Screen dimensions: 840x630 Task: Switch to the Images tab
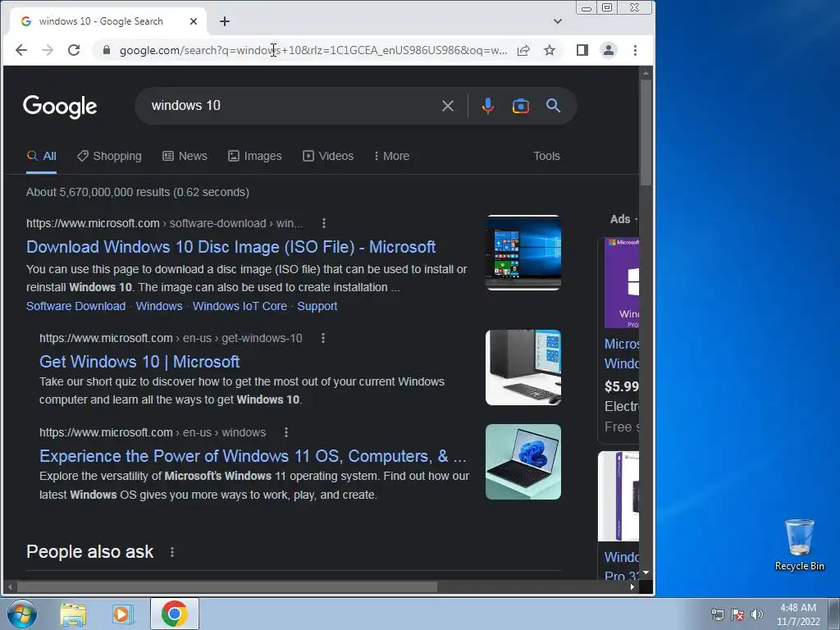pos(255,156)
